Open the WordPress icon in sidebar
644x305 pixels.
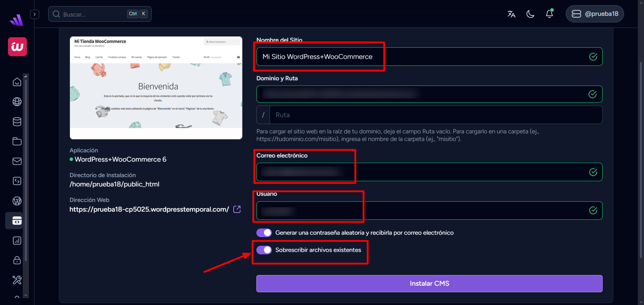[x=17, y=201]
